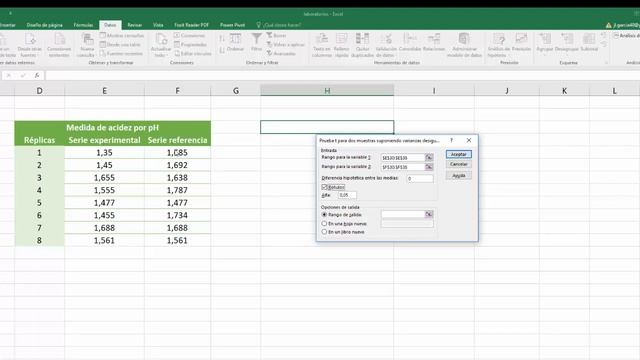This screenshot has width=640, height=360.
Task: Click Aceptar button in dialog
Action: pos(459,154)
